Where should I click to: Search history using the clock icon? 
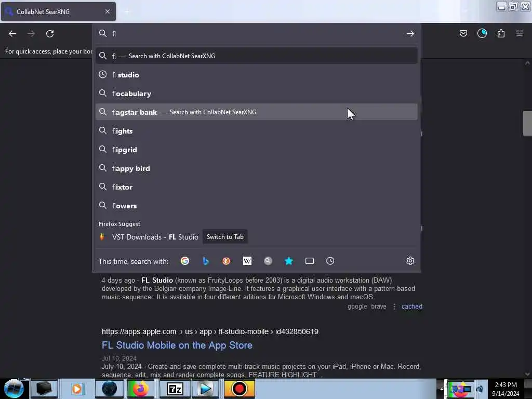click(x=330, y=261)
